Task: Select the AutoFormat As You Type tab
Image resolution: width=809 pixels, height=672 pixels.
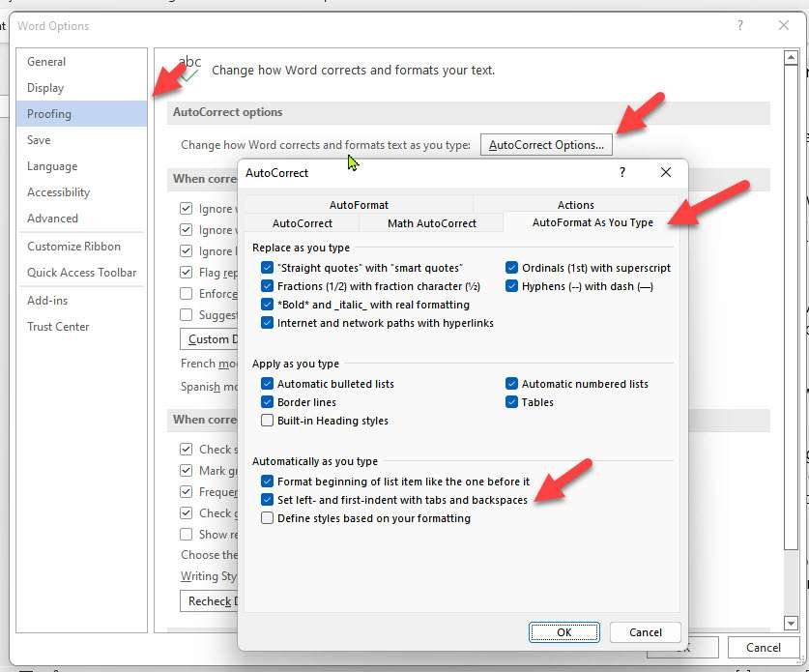Action: [592, 222]
